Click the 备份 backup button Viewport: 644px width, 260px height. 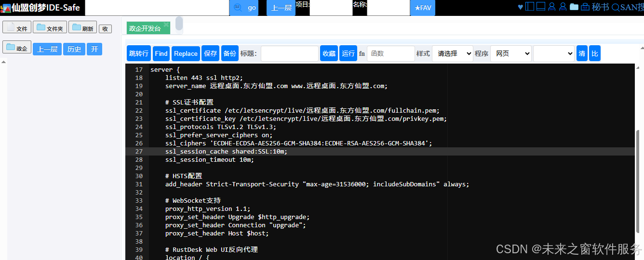coord(230,53)
